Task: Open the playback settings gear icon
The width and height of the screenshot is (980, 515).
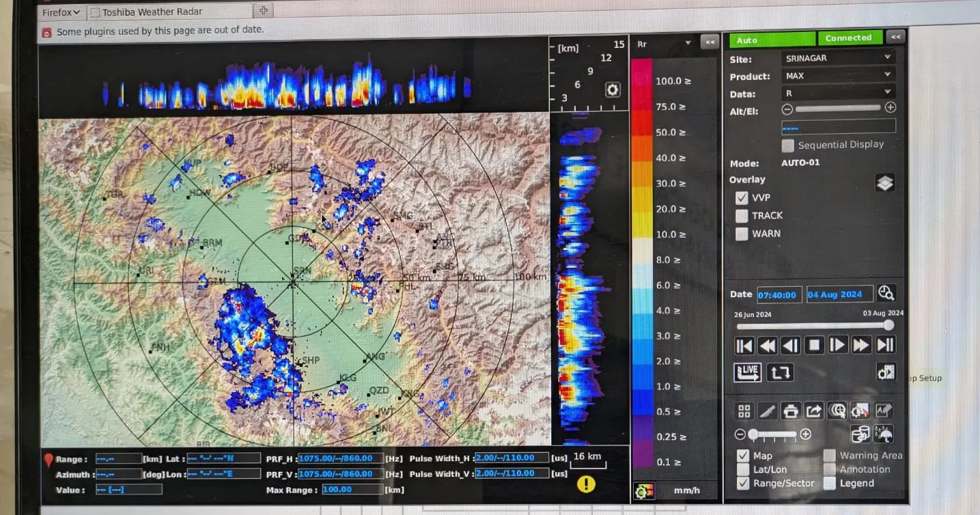Action: [x=886, y=372]
